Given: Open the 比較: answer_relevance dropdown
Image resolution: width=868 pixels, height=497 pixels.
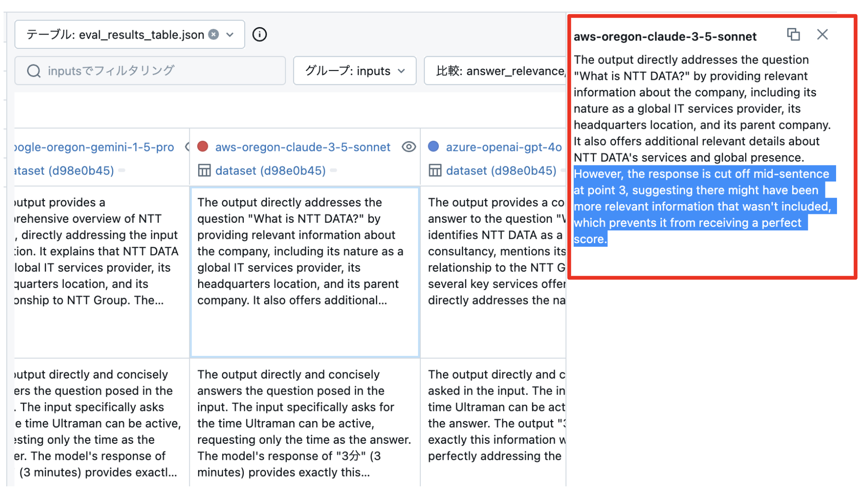Looking at the screenshot, I should click(494, 71).
